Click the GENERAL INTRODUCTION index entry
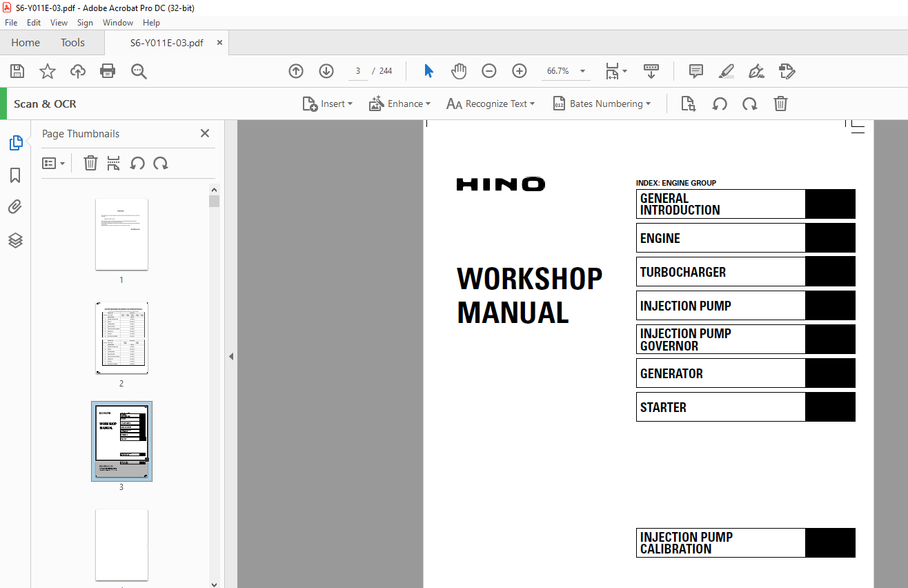 point(746,204)
